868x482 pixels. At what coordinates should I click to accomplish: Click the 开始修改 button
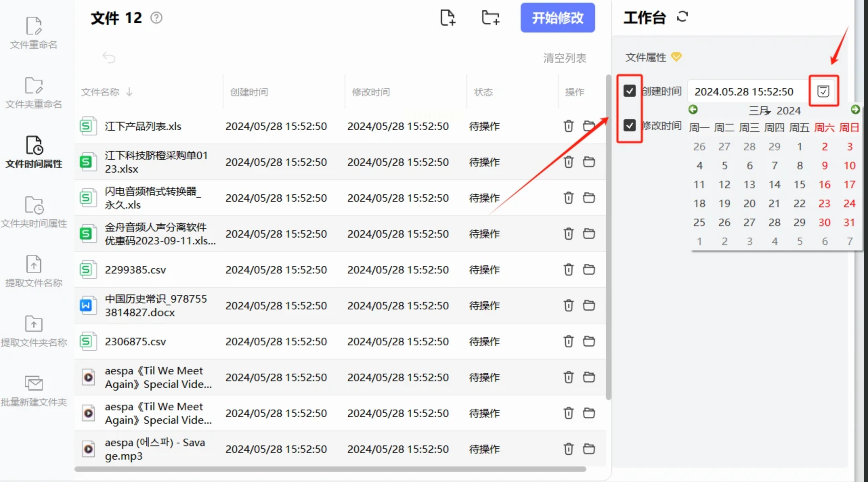click(x=557, y=18)
